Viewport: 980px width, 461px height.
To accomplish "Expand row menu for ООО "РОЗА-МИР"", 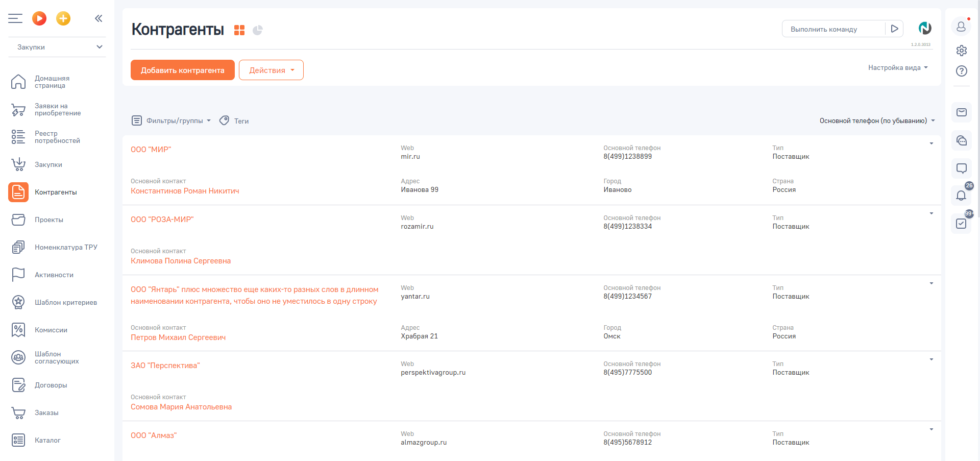I will 931,213.
